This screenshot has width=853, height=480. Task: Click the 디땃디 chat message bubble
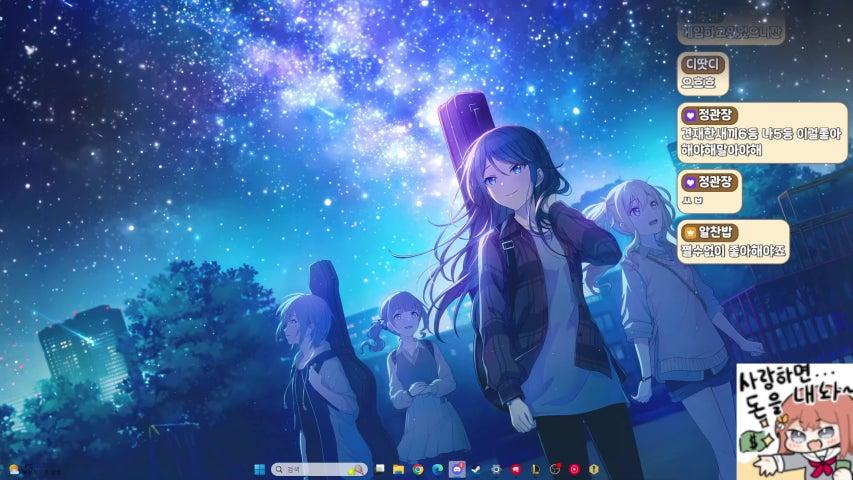703,73
